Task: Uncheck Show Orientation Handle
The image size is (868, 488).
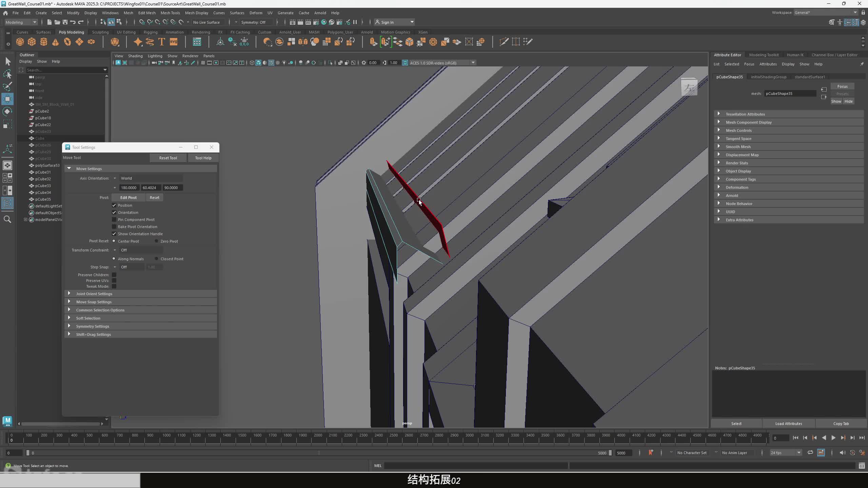Action: click(x=114, y=234)
